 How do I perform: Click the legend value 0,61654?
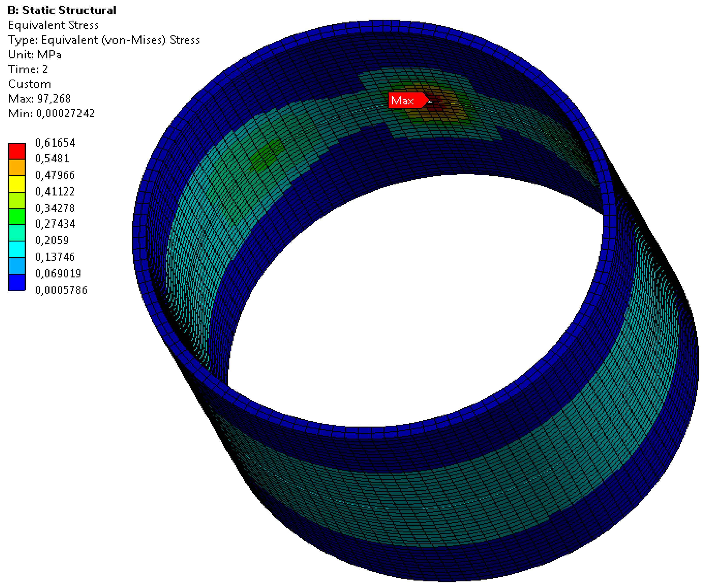tap(55, 143)
